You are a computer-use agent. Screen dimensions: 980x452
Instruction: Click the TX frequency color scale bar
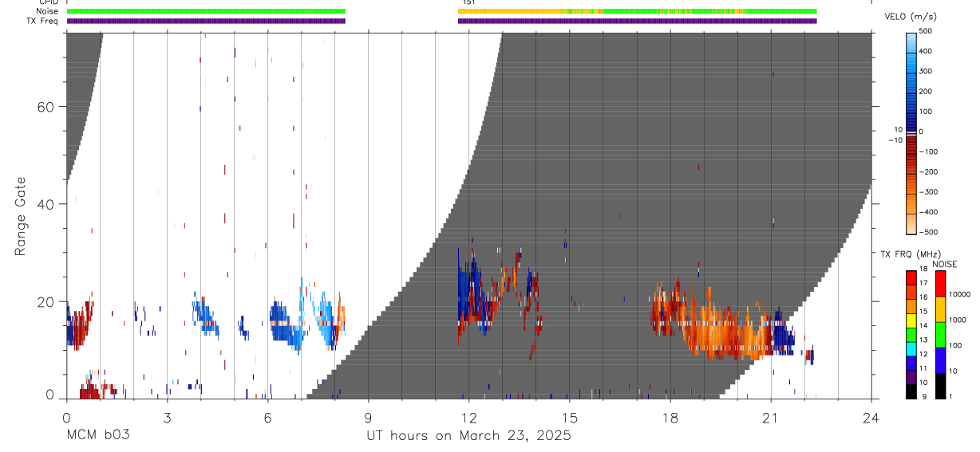[x=911, y=335]
